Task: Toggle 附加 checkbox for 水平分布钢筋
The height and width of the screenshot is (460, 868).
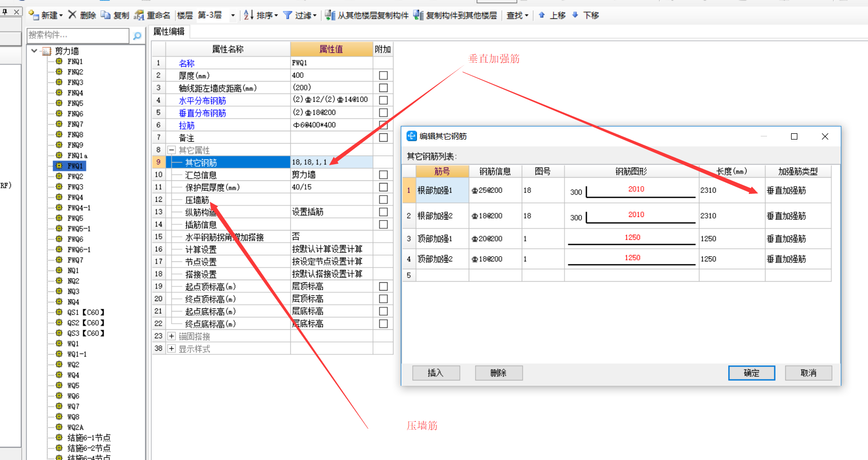Action: (x=384, y=100)
